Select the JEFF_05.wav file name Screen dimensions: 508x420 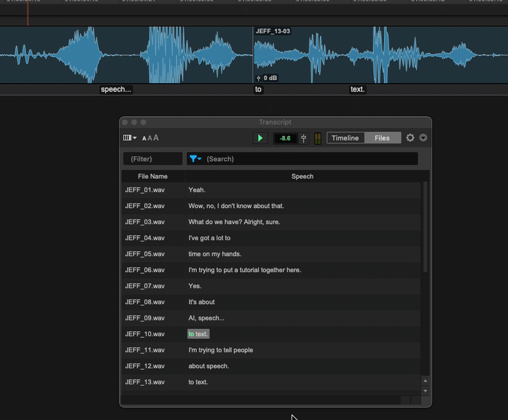click(145, 254)
